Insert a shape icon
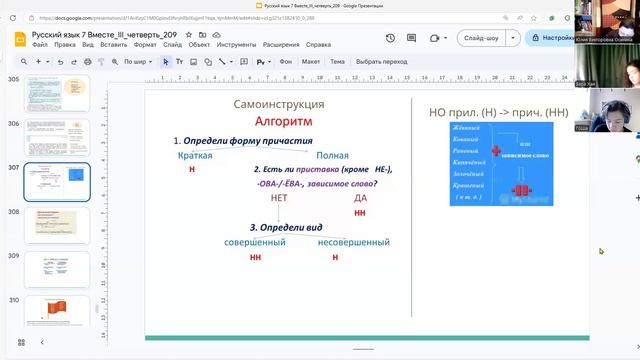The image size is (640, 360). (x=208, y=62)
